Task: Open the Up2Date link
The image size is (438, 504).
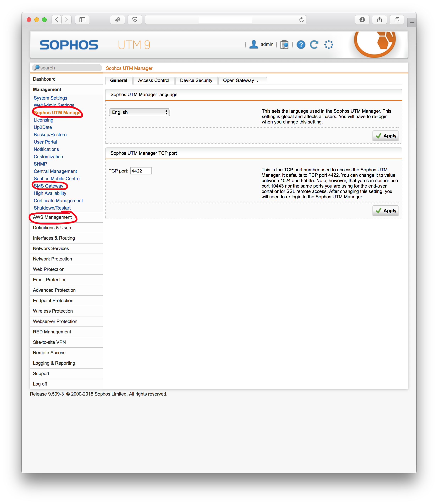Action: coord(43,127)
